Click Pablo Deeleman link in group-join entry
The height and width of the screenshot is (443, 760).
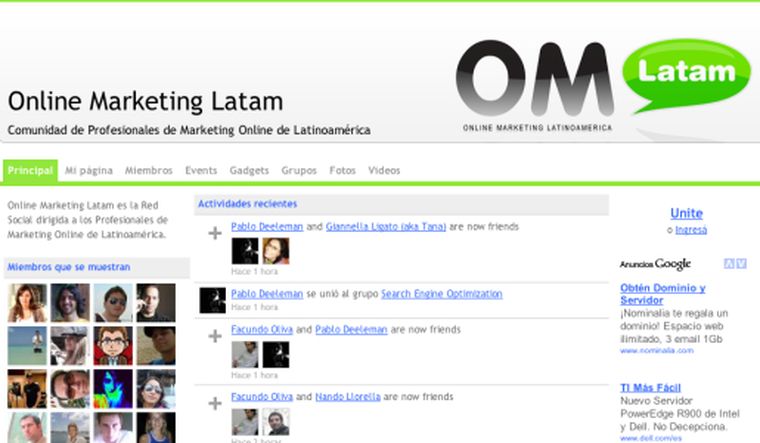point(267,294)
